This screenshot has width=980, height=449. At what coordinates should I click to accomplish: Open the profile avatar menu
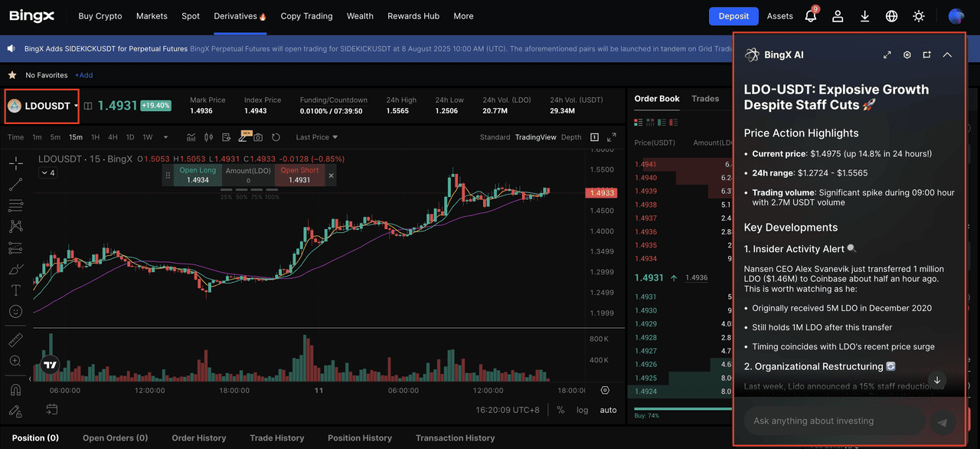pos(956,16)
